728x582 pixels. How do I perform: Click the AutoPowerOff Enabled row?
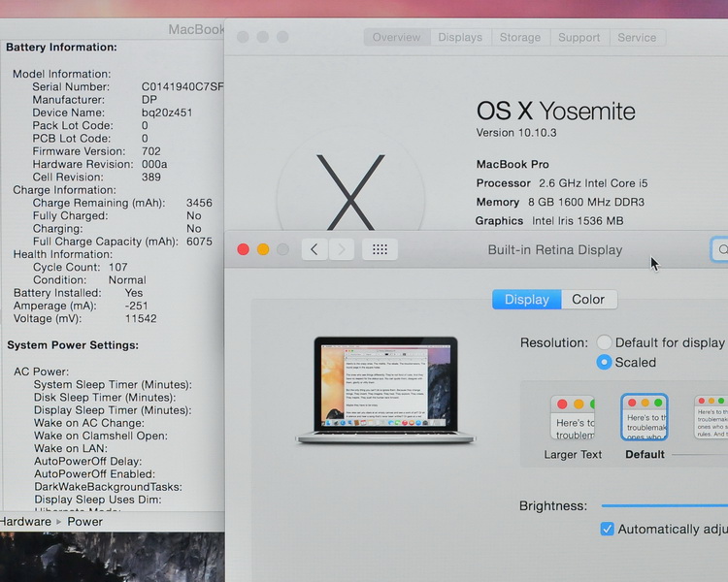95,474
